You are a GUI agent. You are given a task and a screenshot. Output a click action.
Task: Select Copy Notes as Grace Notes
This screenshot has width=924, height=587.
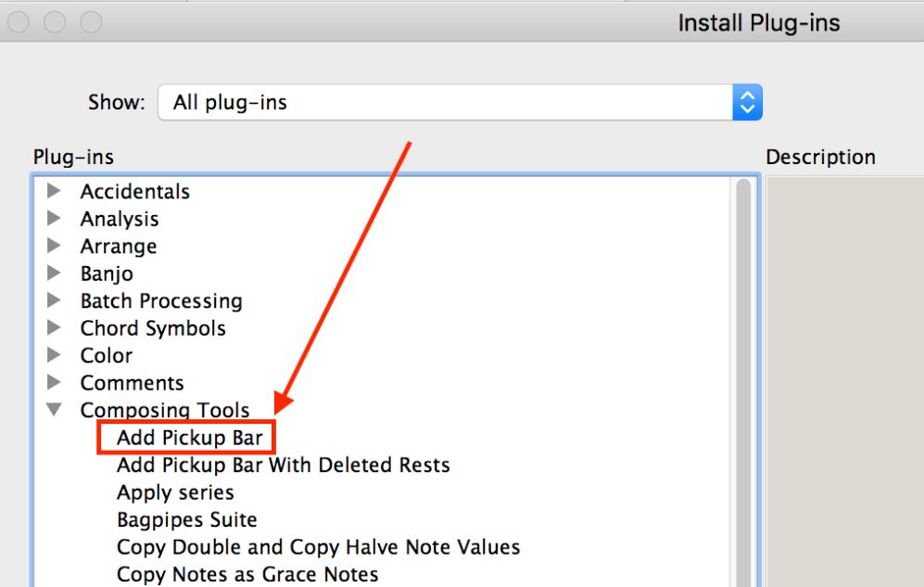(x=247, y=574)
